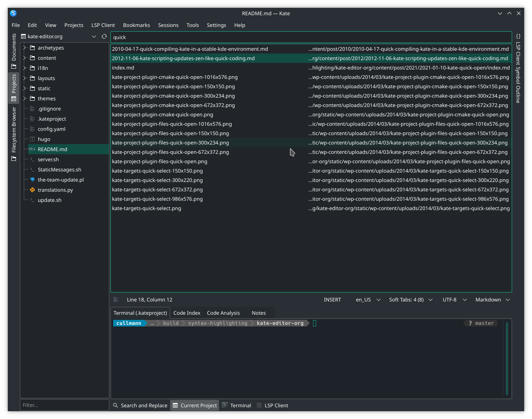The height and width of the screenshot is (419, 532).
Task: Select kate-project-plugin-cmake-quick-open.png result
Action: 311,114
